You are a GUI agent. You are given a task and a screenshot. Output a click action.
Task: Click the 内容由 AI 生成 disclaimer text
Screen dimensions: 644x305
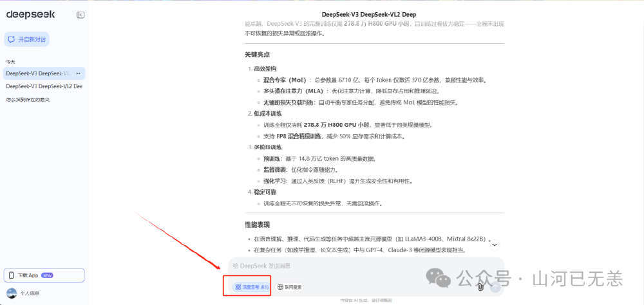pyautogui.click(x=366, y=300)
